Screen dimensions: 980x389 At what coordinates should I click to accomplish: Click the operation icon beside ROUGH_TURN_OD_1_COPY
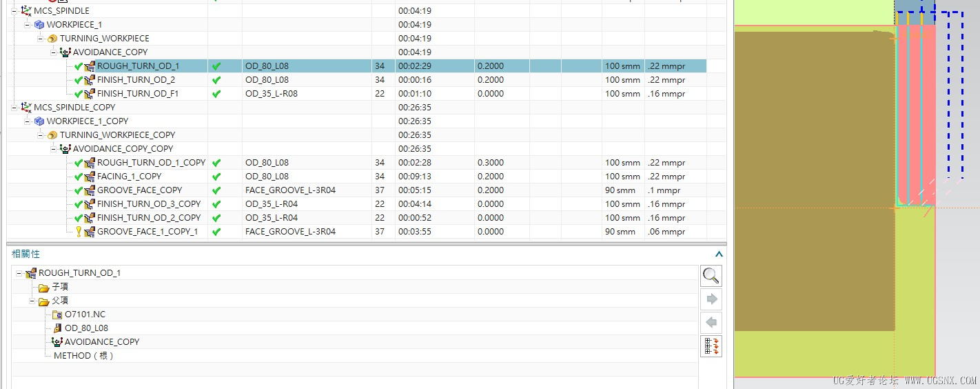90,162
